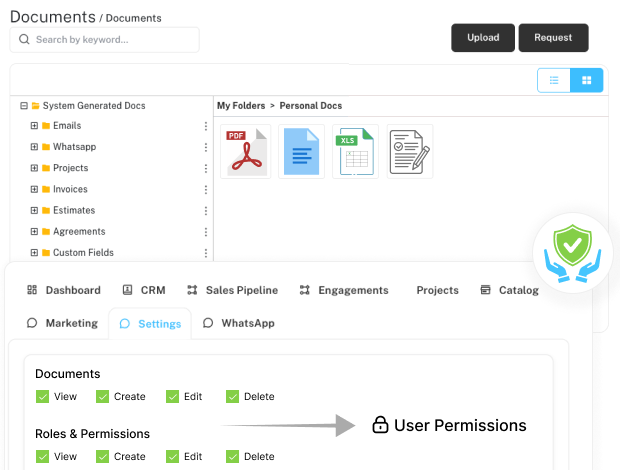Switch to grid view layout
620x470 pixels.
(x=586, y=80)
